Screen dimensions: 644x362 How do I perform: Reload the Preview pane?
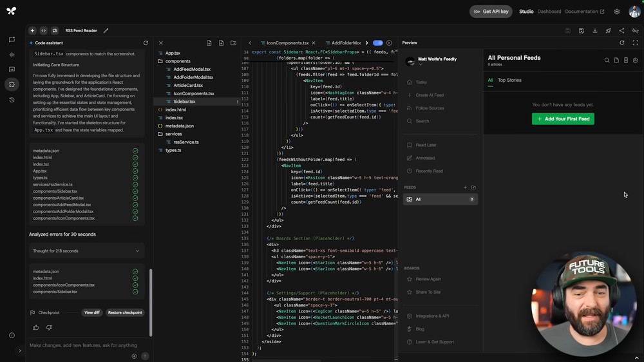pyautogui.click(x=622, y=43)
